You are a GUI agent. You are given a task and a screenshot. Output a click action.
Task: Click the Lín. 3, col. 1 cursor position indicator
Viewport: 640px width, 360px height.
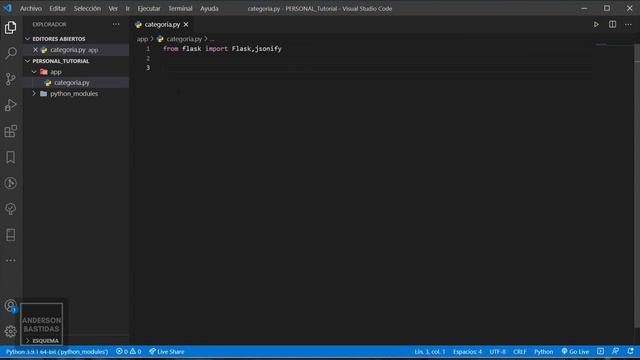429,351
